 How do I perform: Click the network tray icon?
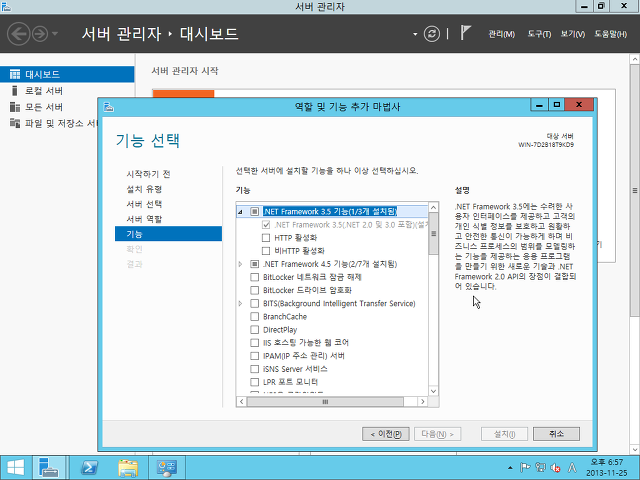pyautogui.click(x=540, y=468)
